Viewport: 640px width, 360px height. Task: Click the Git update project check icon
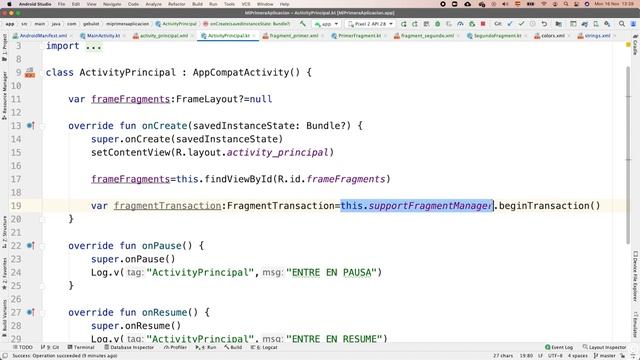[x=510, y=24]
